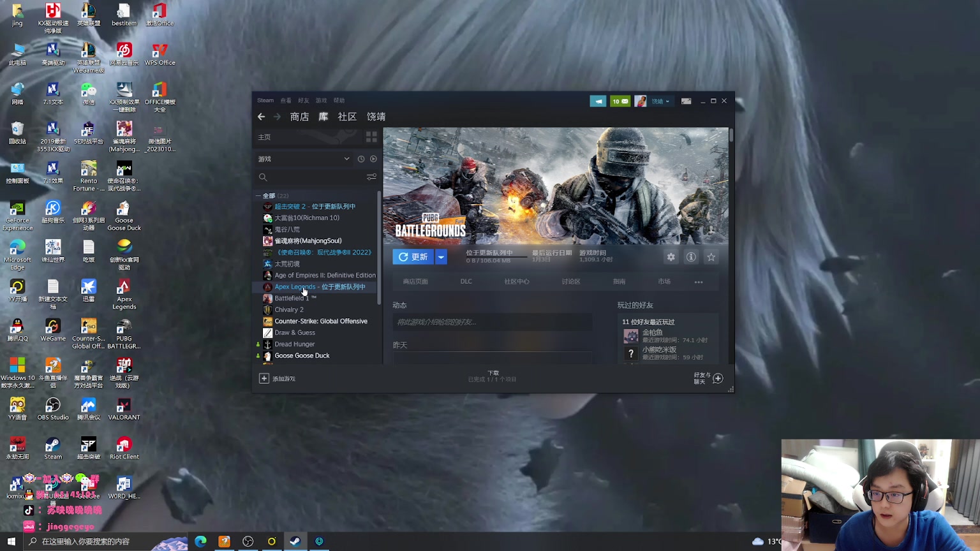Collapse the 全部 games category
This screenshot has width=980, height=551.
pos(258,196)
